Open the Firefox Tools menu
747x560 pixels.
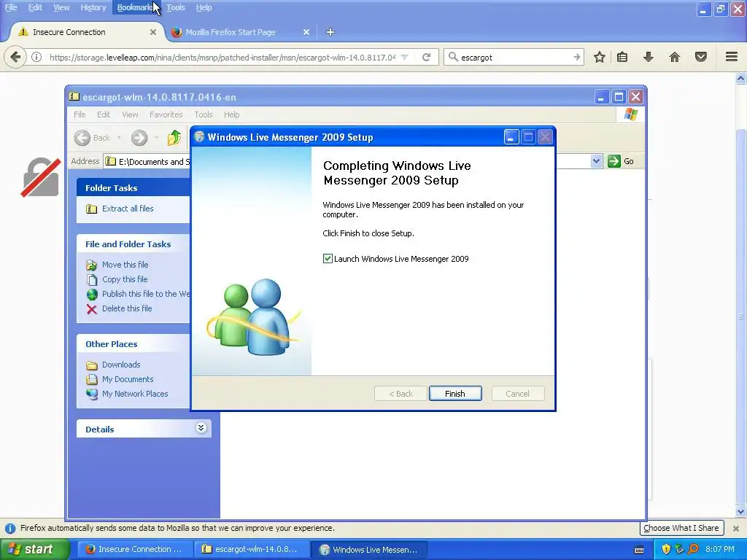[x=176, y=7]
